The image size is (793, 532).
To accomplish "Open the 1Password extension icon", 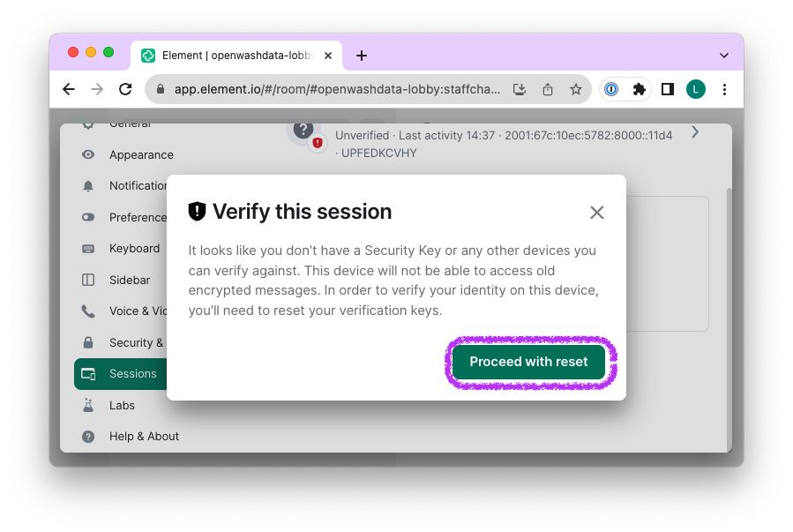I will pos(611,89).
